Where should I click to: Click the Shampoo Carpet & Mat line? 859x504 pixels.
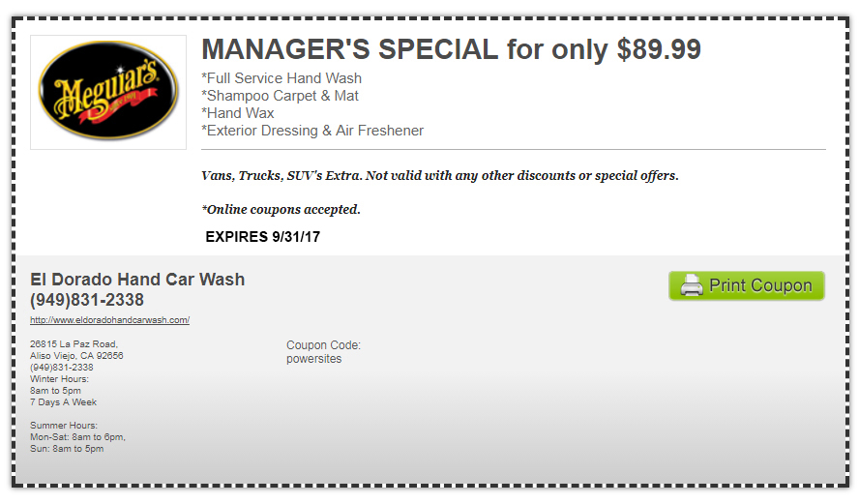pos(280,96)
